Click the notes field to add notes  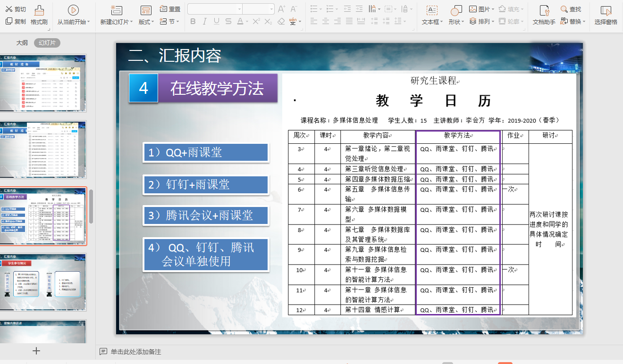136,352
